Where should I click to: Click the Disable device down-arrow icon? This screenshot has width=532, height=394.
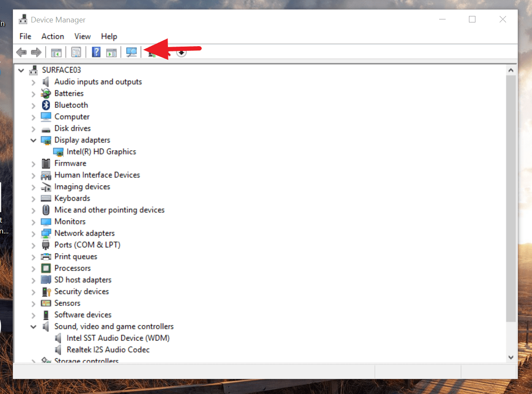click(181, 52)
